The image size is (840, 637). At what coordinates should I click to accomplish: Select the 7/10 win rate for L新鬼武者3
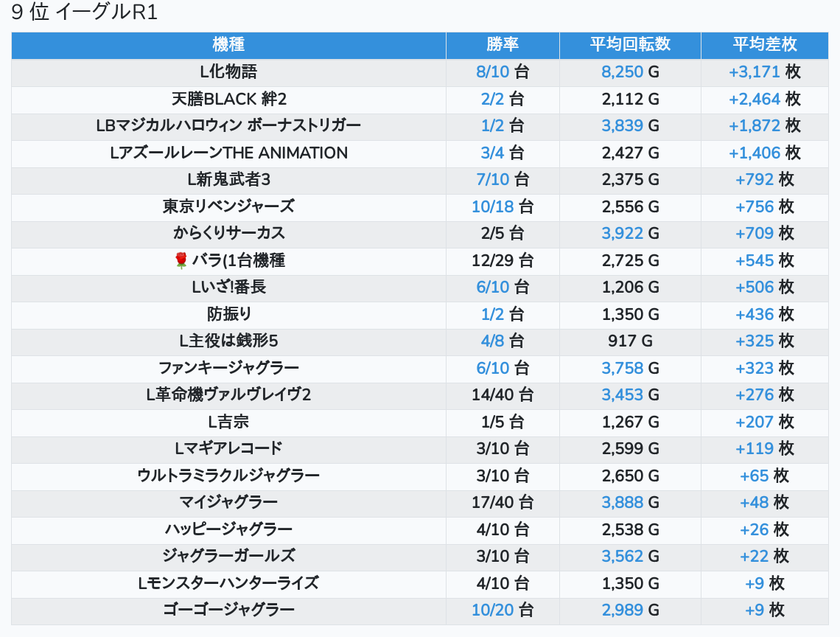pyautogui.click(x=492, y=180)
